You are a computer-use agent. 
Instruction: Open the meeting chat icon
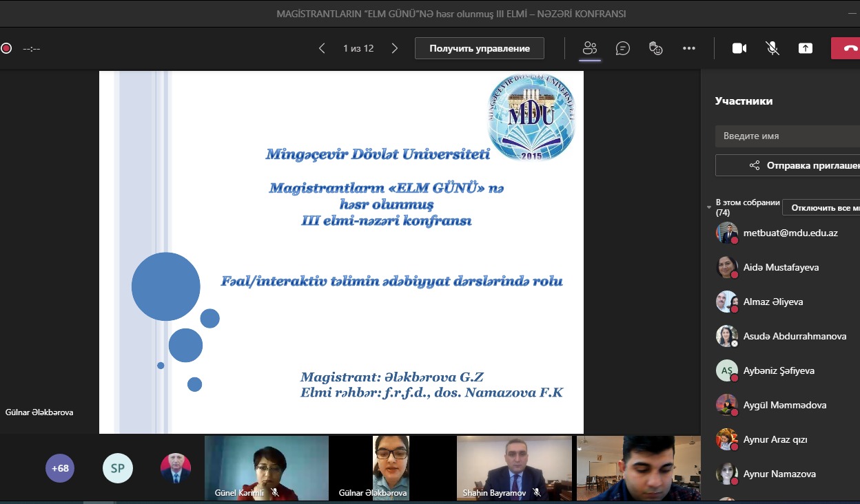(x=623, y=48)
